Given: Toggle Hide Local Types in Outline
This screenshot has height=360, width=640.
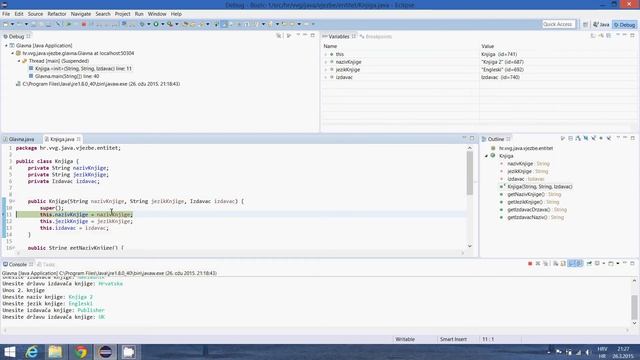Looking at the screenshot, I should click(609, 139).
